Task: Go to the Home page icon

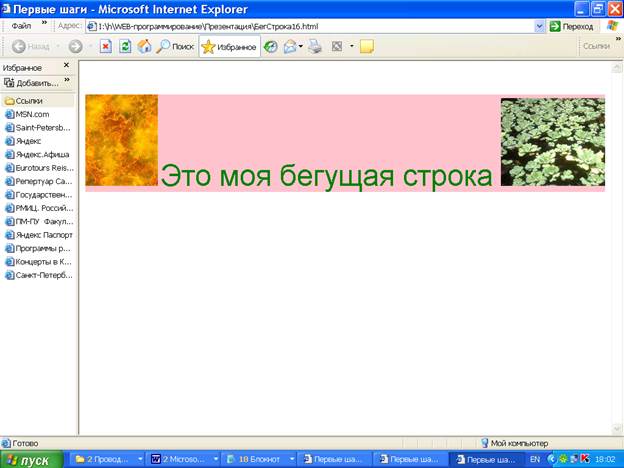Action: (x=144, y=47)
